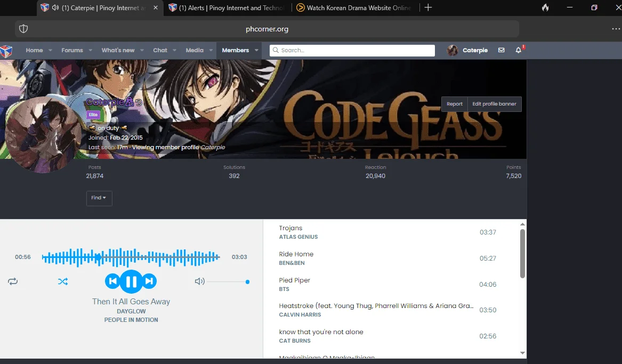
Task: Open the Members nav item
Action: coord(235,50)
